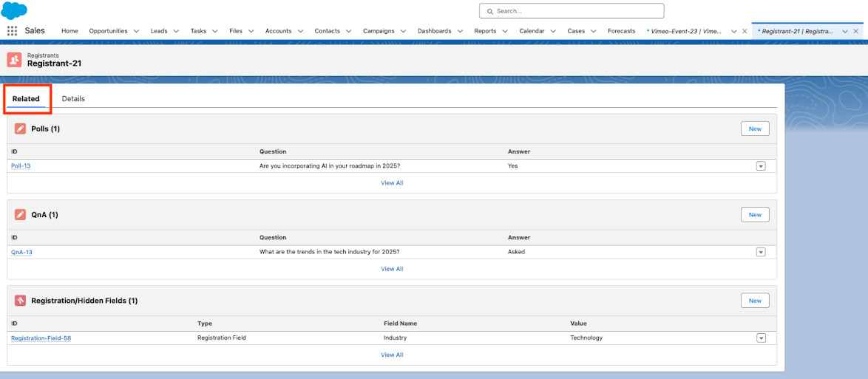This screenshot has width=868, height=379.
Task: Close the Vimeo-Event-23 workspace tab
Action: (745, 32)
